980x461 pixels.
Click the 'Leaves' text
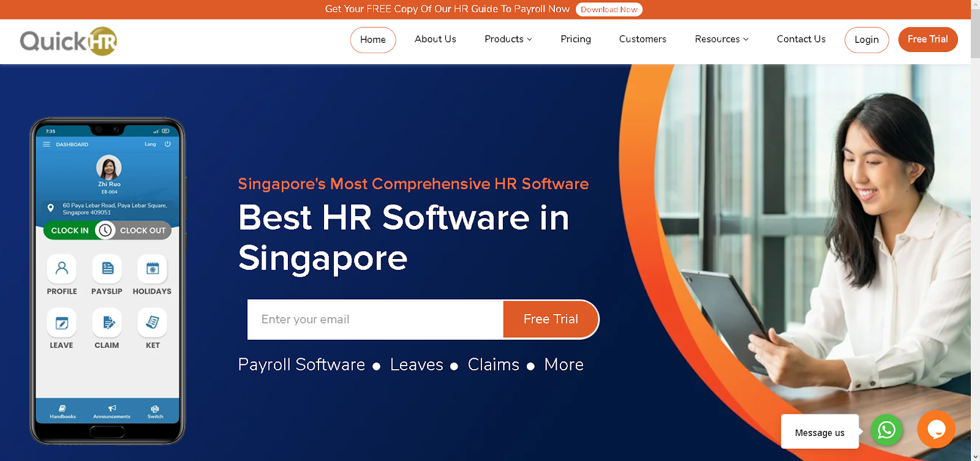[x=417, y=365]
